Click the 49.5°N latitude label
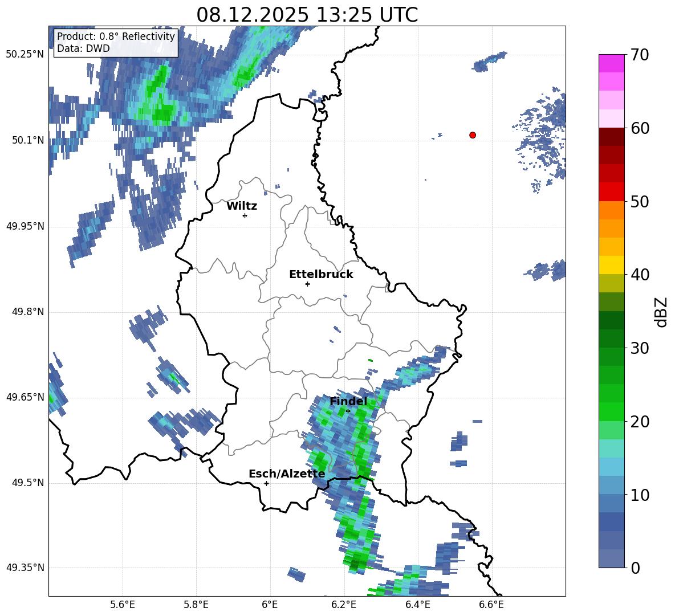The width and height of the screenshot is (675, 616). pos(28,483)
